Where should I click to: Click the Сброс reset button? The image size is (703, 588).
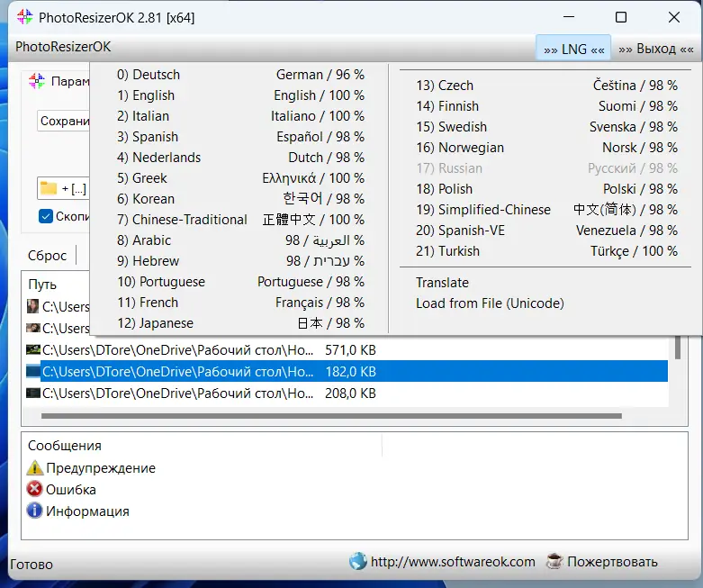[x=47, y=255]
